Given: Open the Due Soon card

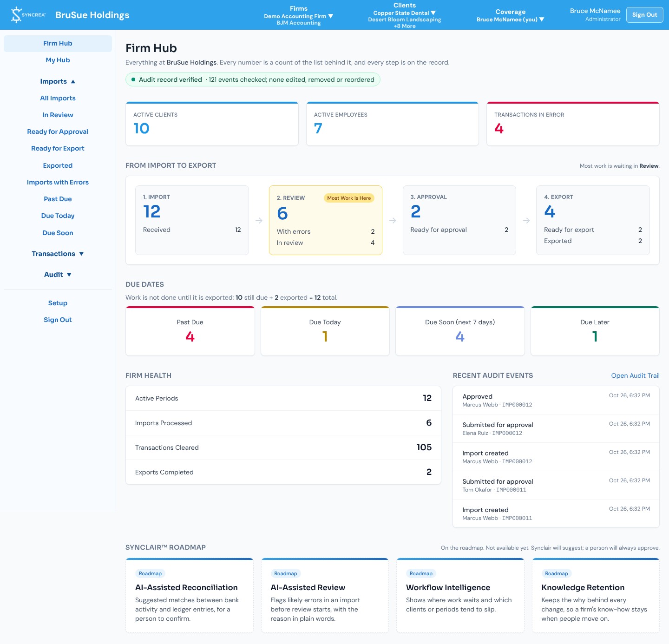Looking at the screenshot, I should tap(460, 331).
